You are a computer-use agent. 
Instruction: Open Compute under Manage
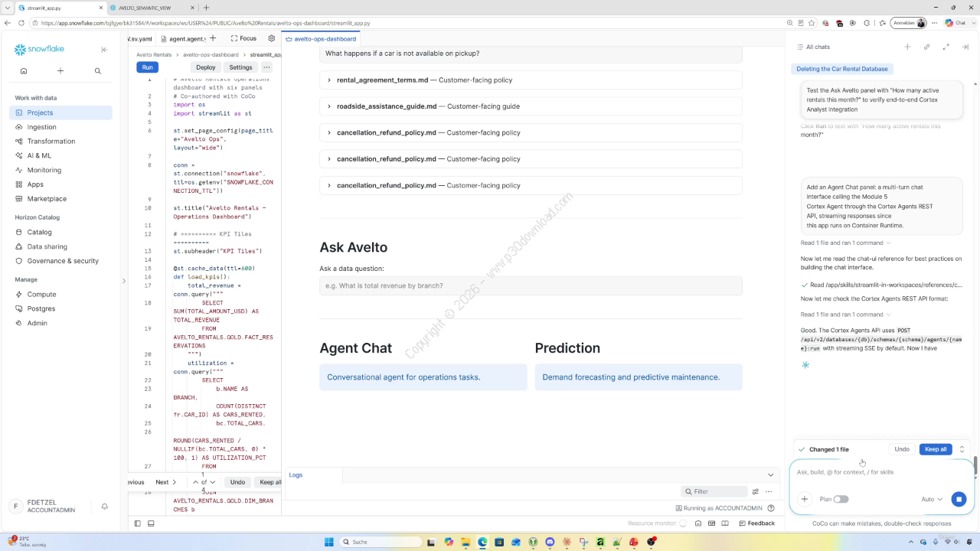coord(60,295)
